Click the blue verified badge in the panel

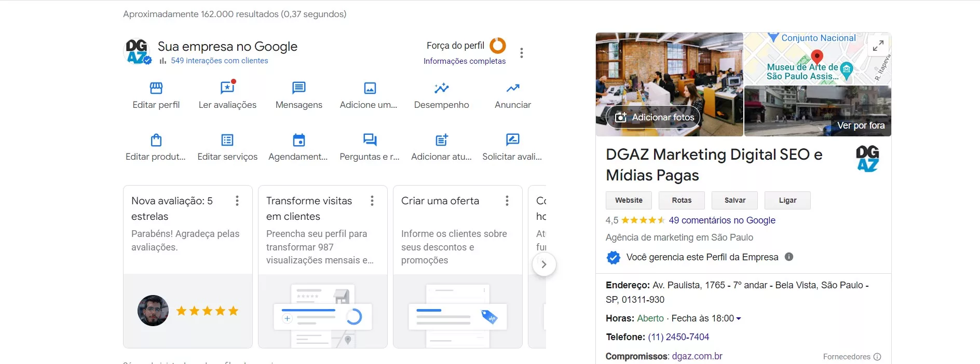[x=614, y=257]
